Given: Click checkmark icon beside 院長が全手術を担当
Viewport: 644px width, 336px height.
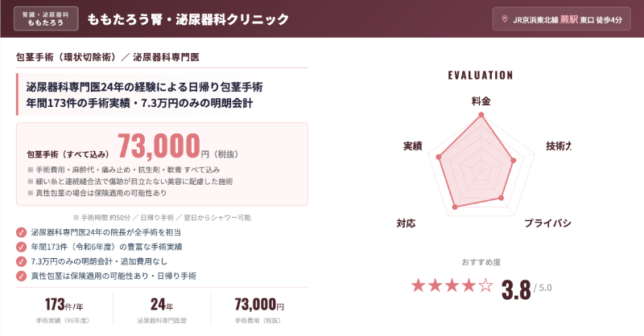Looking at the screenshot, I should pos(22,232).
